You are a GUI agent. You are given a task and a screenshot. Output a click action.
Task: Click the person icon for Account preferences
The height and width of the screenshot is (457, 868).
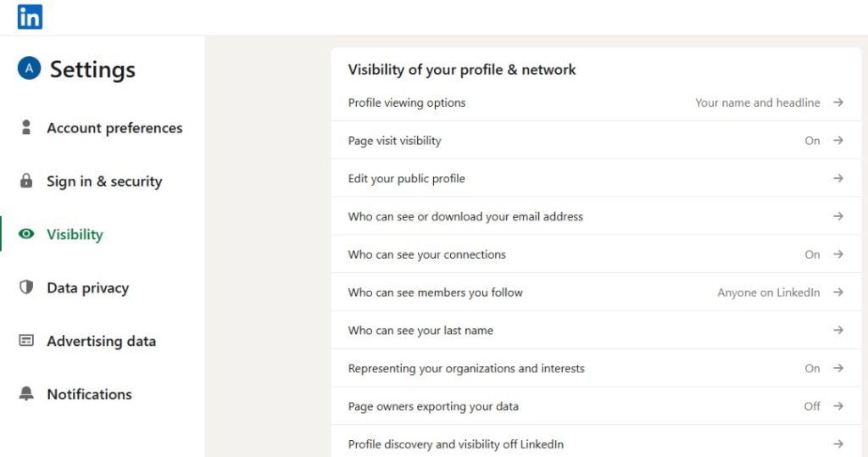[x=26, y=127]
